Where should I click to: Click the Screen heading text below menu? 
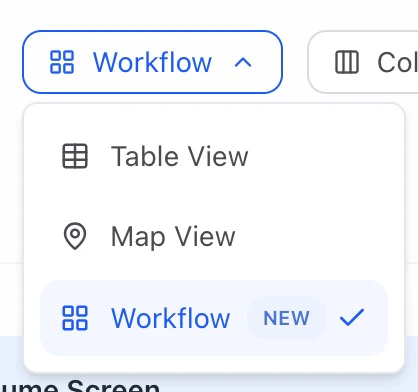coord(113,386)
